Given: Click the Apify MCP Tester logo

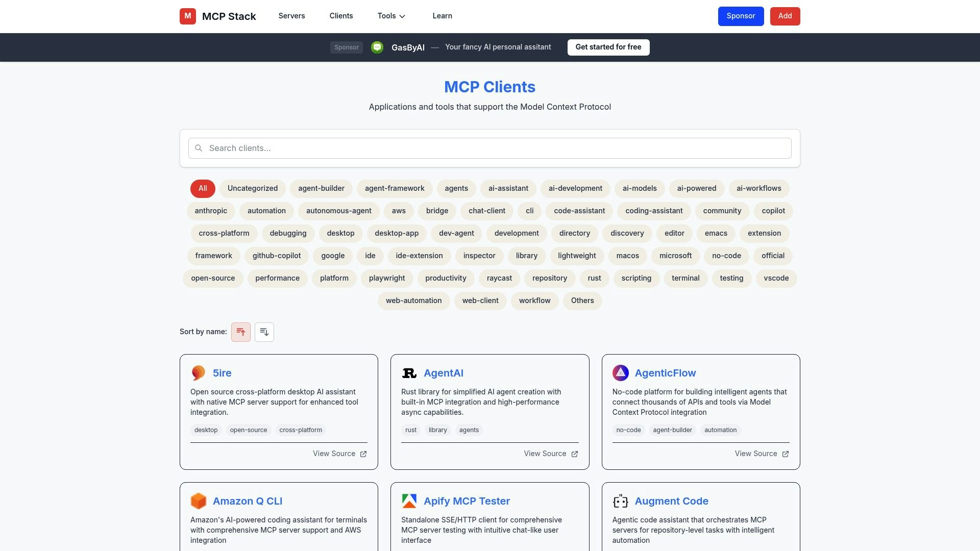Looking at the screenshot, I should point(409,501).
